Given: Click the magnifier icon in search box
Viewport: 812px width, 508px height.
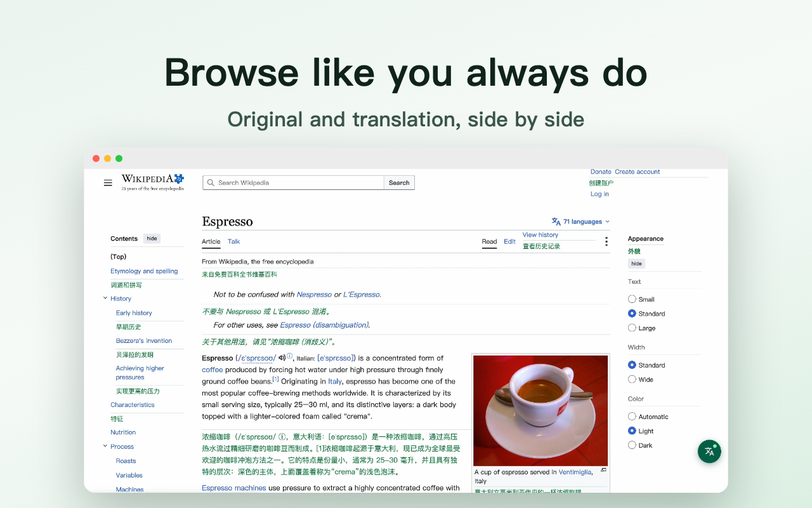Looking at the screenshot, I should tap(211, 183).
